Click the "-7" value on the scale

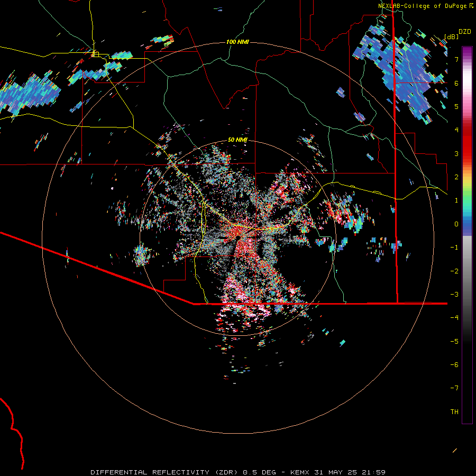click(454, 388)
